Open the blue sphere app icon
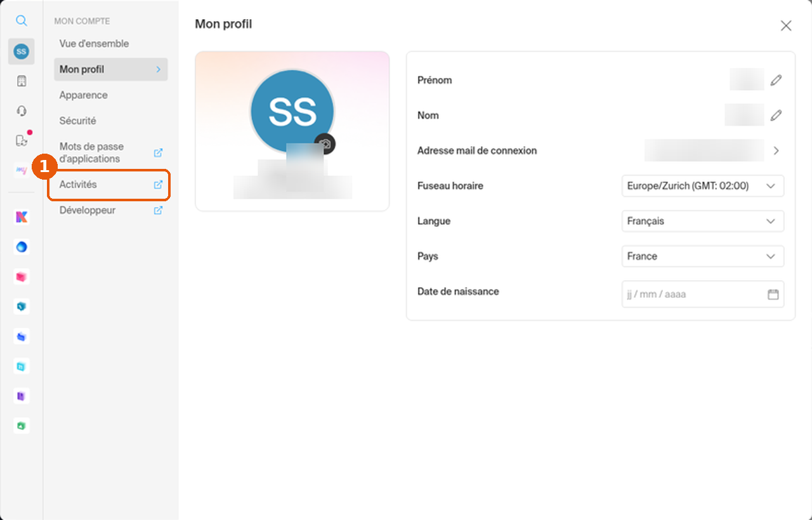 tap(22, 247)
